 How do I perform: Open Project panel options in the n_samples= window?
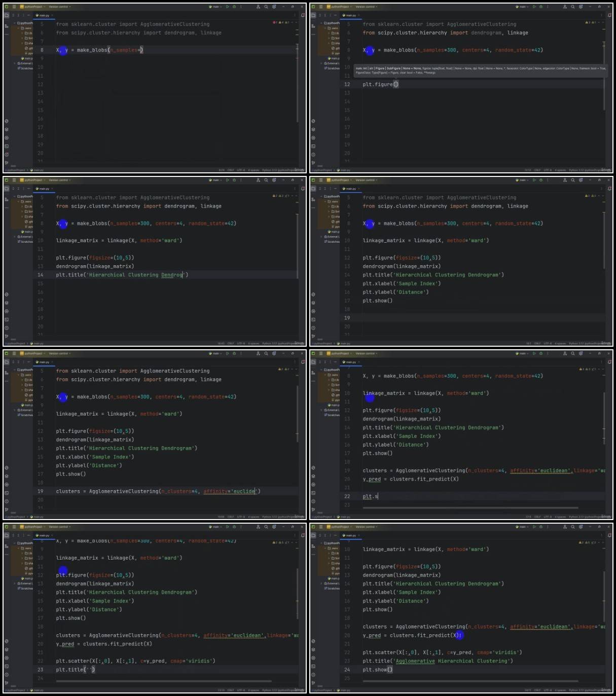point(24,16)
